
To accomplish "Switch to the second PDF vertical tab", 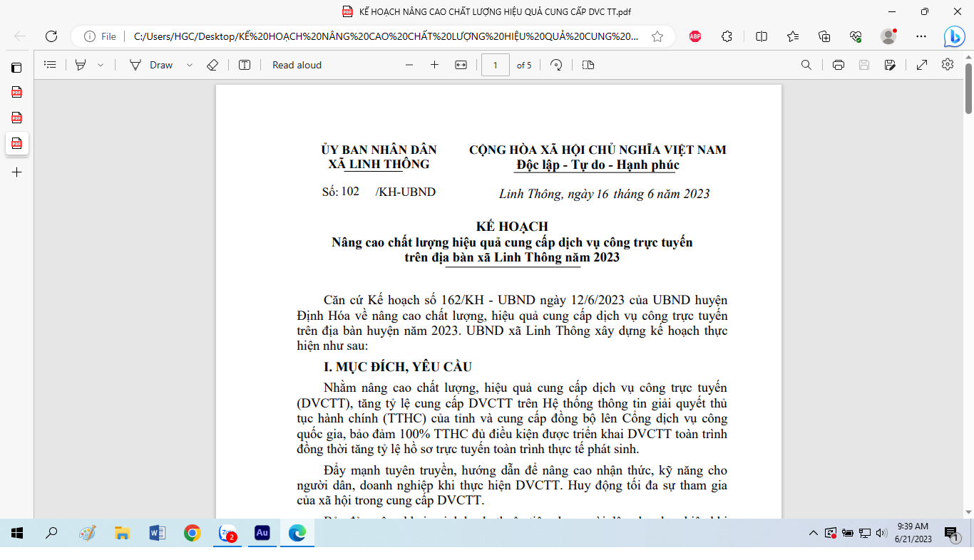I will (x=16, y=118).
